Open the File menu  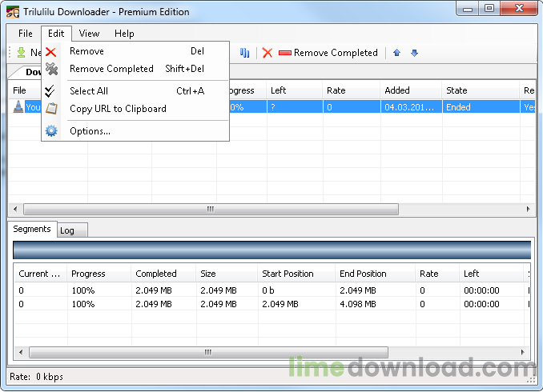coord(26,34)
